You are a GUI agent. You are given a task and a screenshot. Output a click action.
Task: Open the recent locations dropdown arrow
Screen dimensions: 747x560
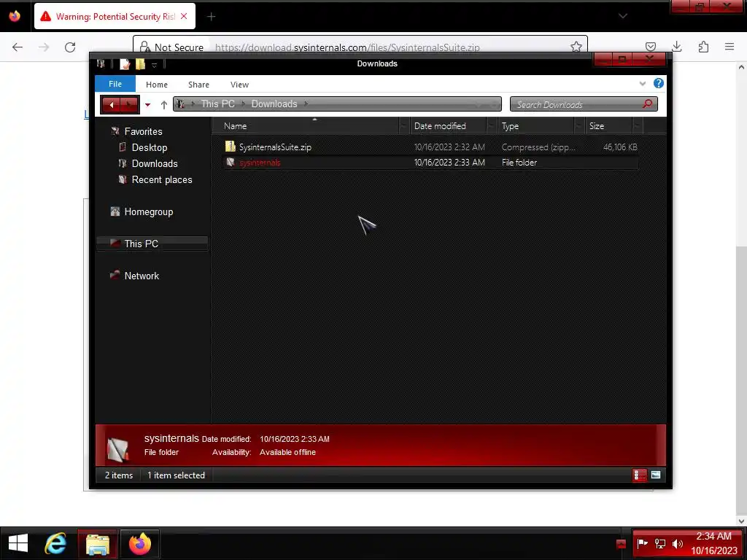pos(147,105)
